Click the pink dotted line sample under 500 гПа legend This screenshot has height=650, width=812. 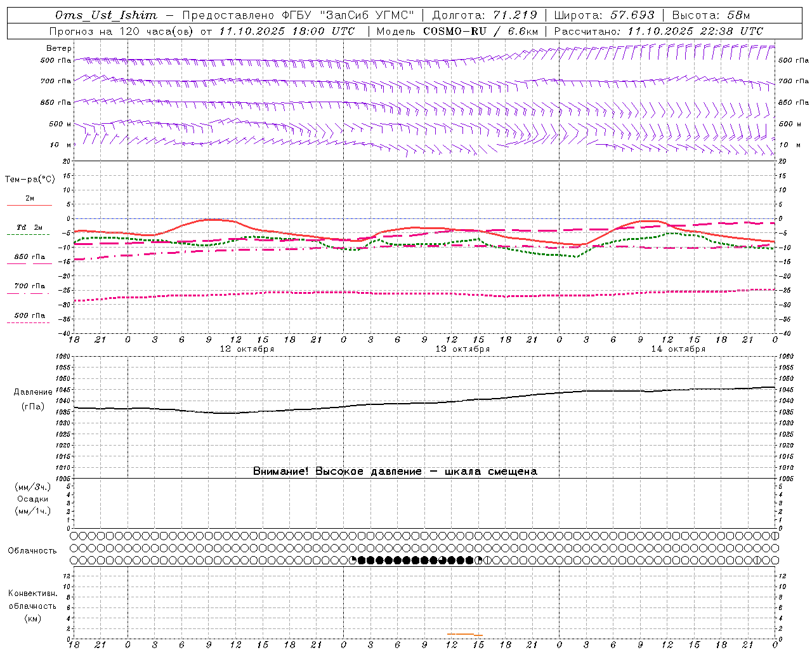pos(28,323)
